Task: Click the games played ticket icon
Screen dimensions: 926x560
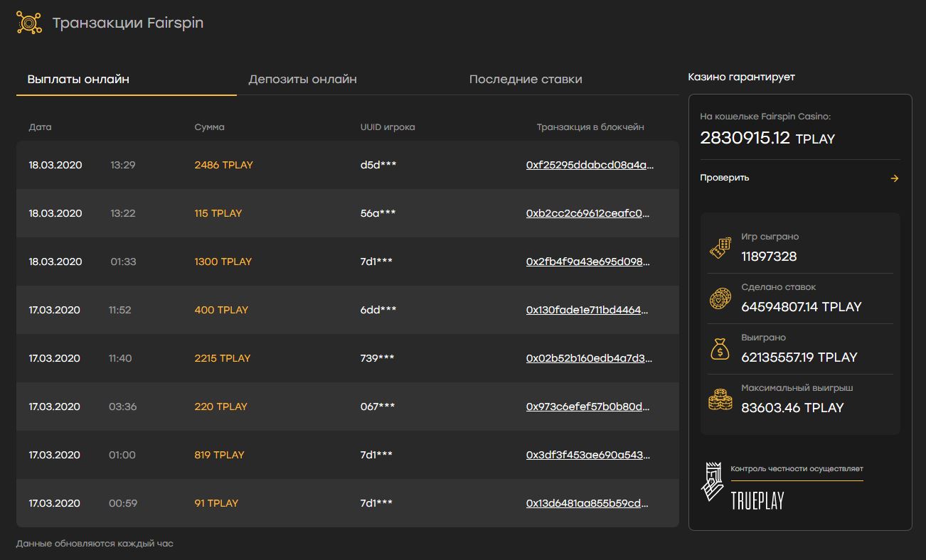Action: (720, 248)
